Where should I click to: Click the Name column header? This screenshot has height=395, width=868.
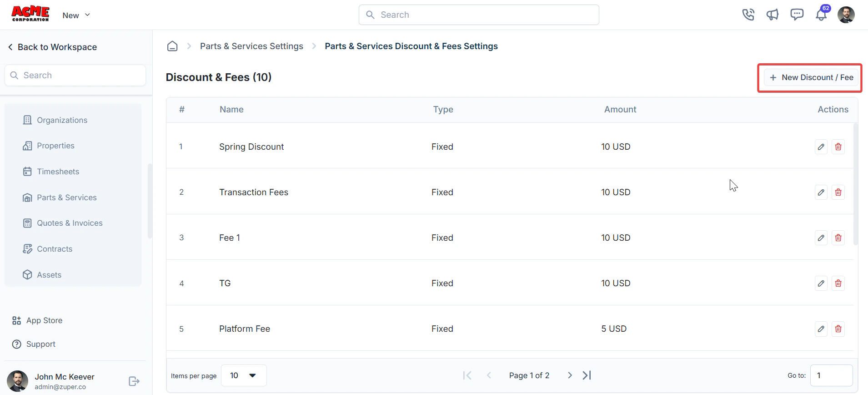click(231, 109)
